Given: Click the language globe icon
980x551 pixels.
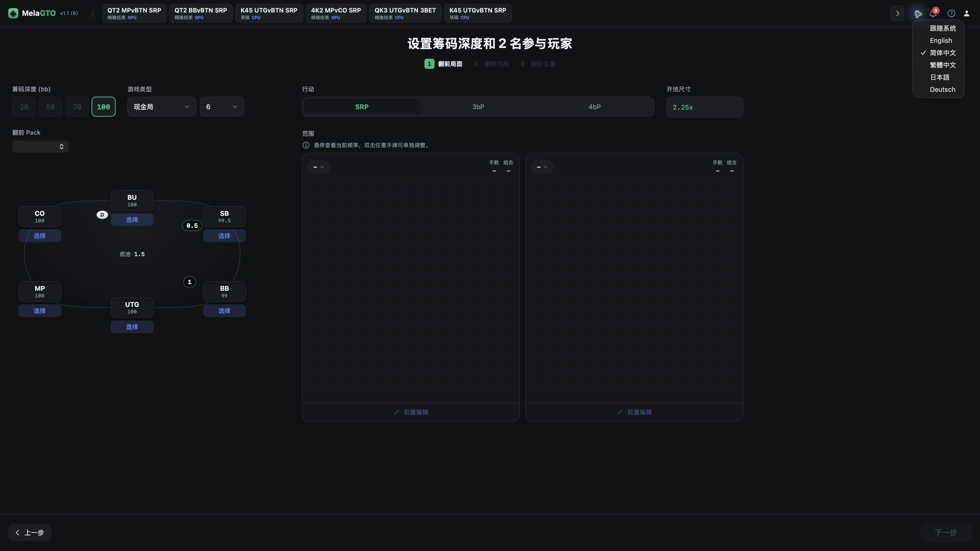Looking at the screenshot, I should pos(918,14).
